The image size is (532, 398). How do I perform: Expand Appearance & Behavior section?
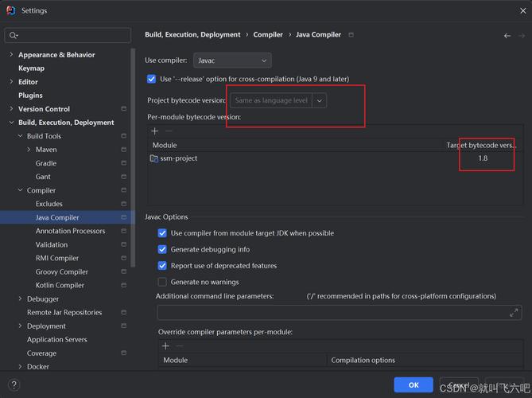pos(11,54)
